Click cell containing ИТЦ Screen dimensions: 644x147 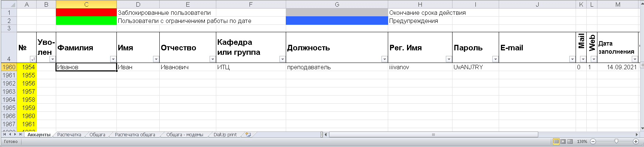point(251,67)
